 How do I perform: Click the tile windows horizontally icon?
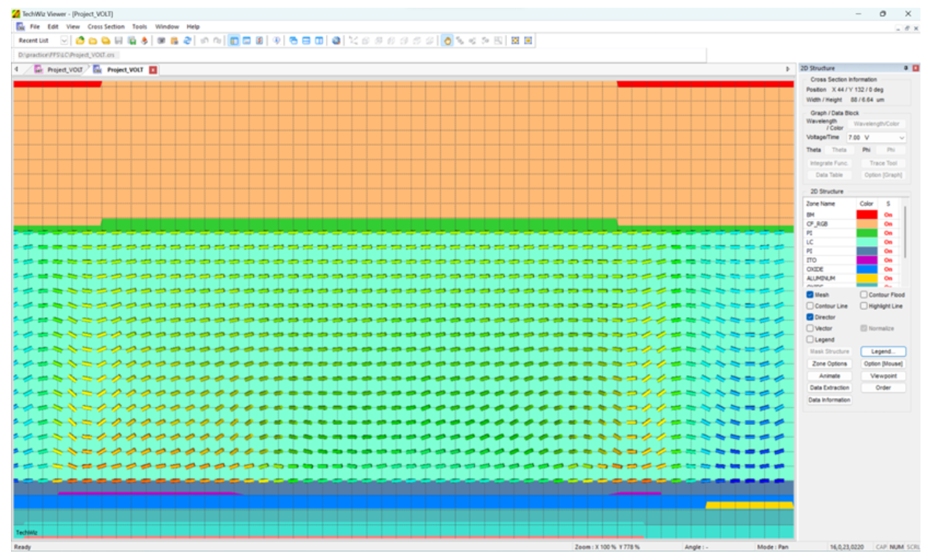(x=306, y=41)
